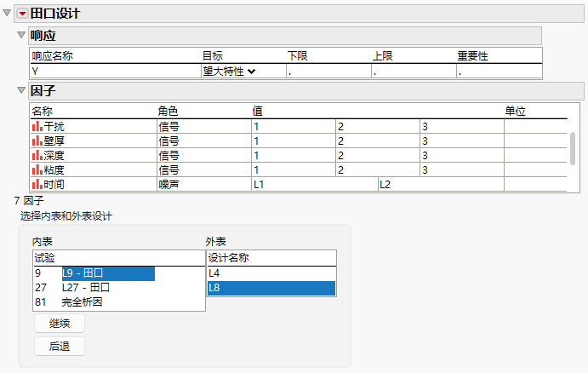
Task: Click the bar chart icon beside 壁厚
Action: pyautogui.click(x=37, y=141)
